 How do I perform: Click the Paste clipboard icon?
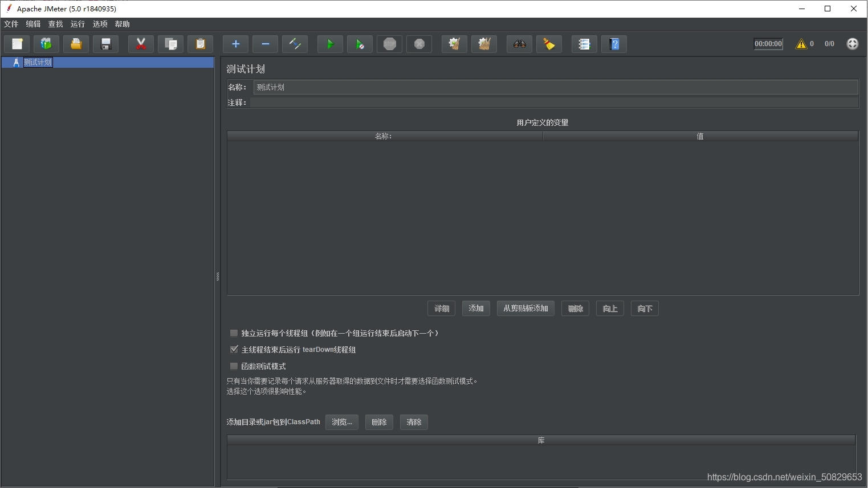pyautogui.click(x=200, y=44)
